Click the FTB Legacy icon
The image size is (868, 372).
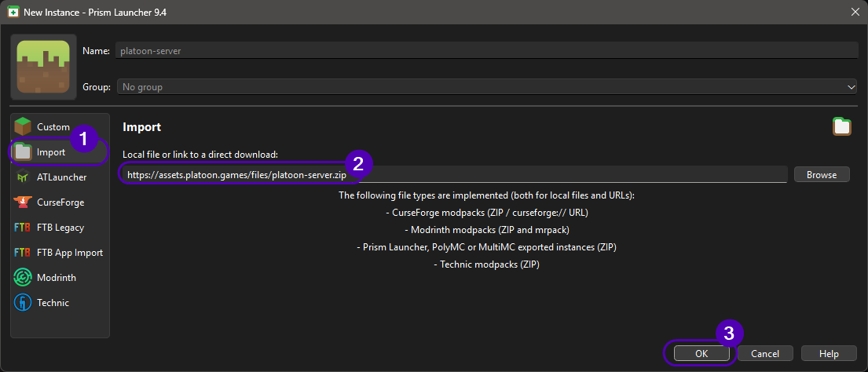(23, 228)
